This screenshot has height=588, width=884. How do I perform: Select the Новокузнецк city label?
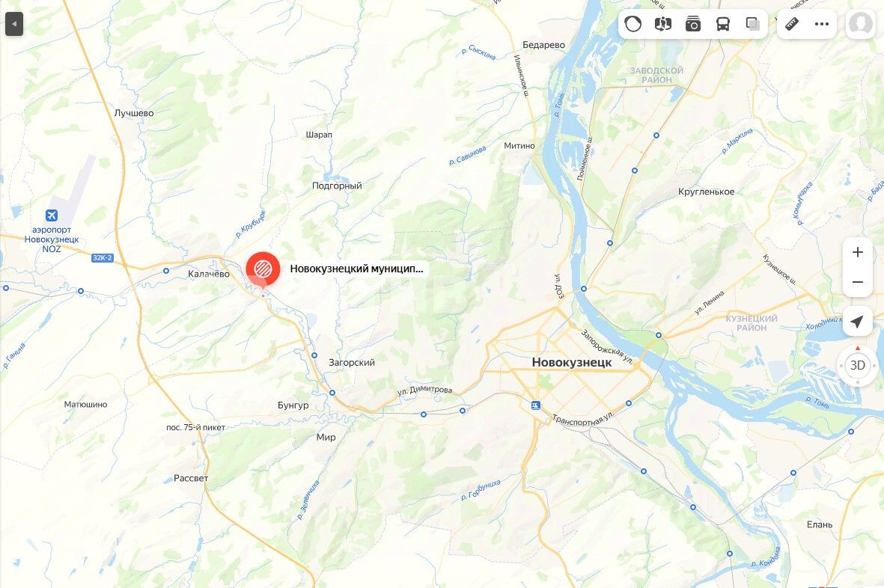tap(572, 362)
